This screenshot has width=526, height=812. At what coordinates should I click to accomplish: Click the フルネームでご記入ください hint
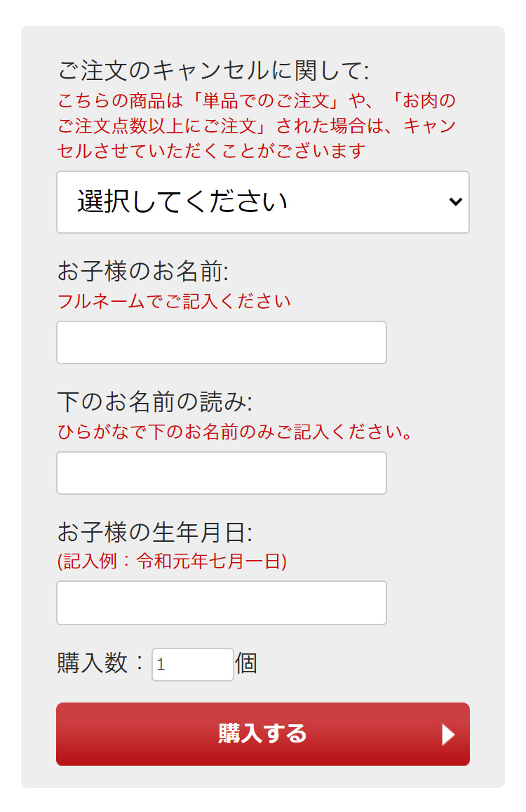pos(174,301)
